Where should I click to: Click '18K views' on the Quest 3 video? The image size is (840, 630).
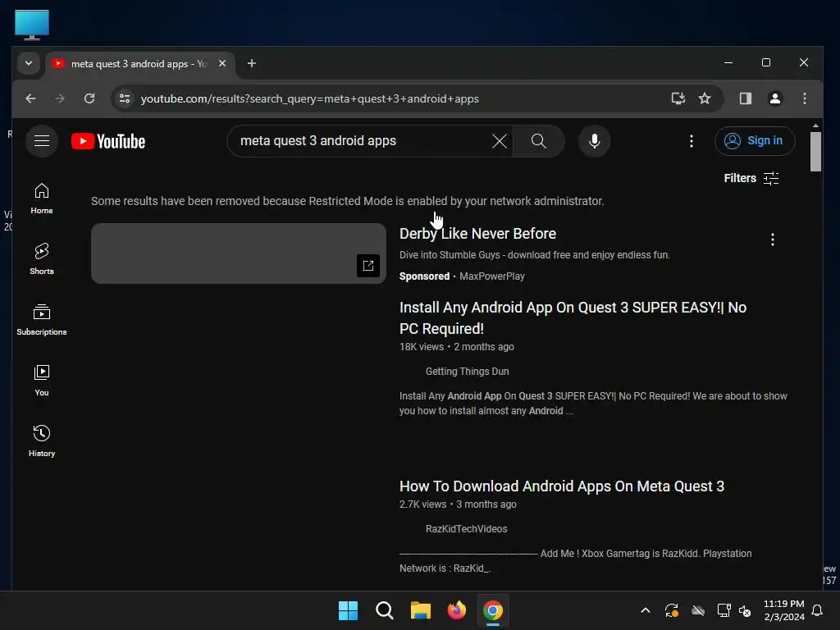pyautogui.click(x=422, y=347)
